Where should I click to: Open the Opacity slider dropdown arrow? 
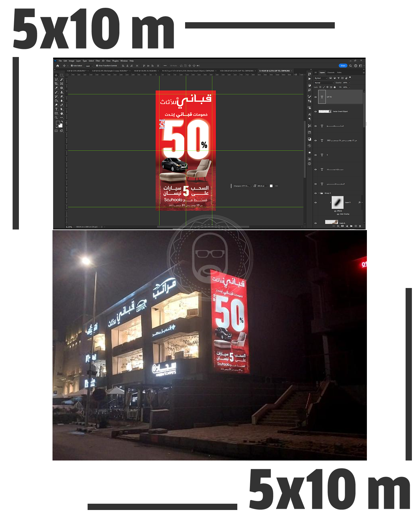(349, 82)
